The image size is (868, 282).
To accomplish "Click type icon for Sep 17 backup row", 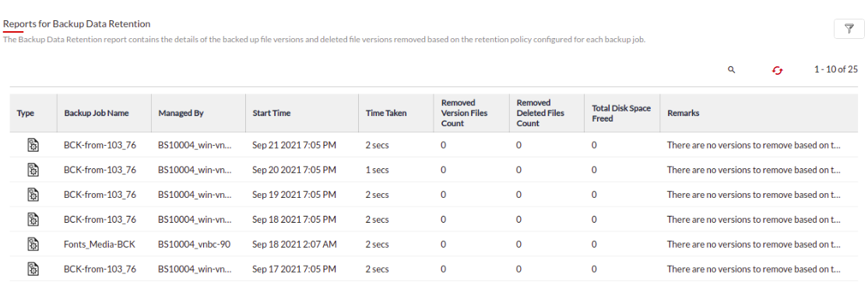I will pyautogui.click(x=33, y=269).
